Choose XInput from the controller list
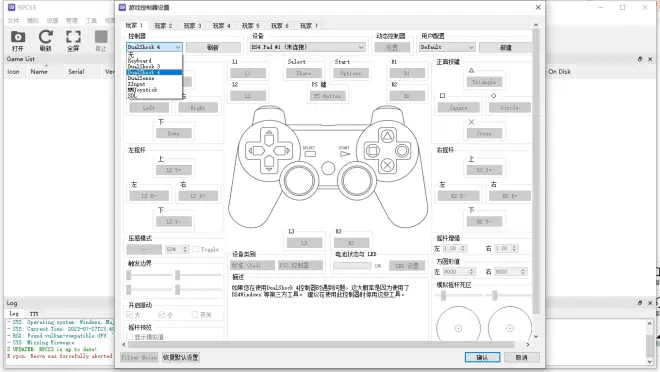 (x=154, y=84)
